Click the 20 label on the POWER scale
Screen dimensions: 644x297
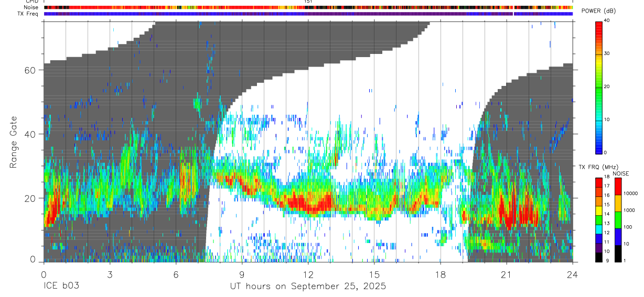(607, 86)
